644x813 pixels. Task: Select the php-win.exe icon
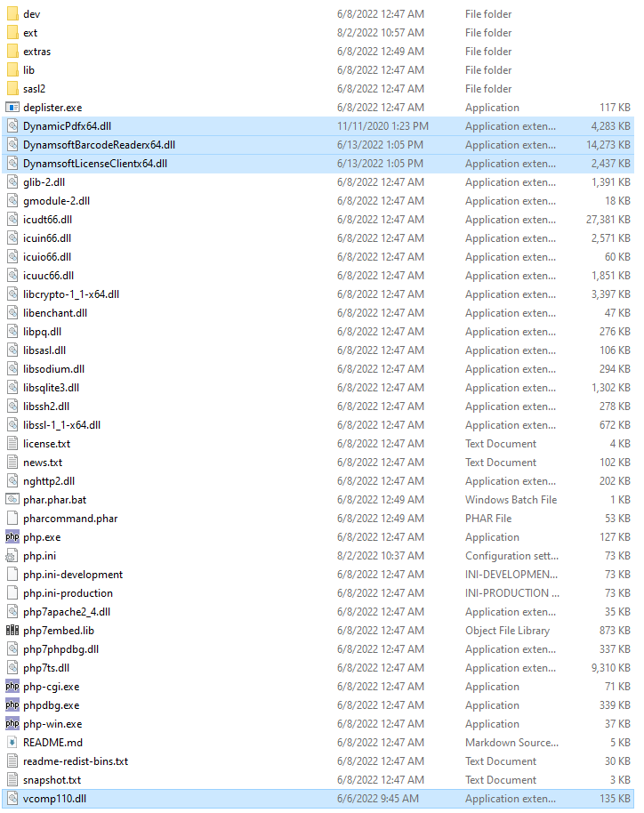point(12,724)
